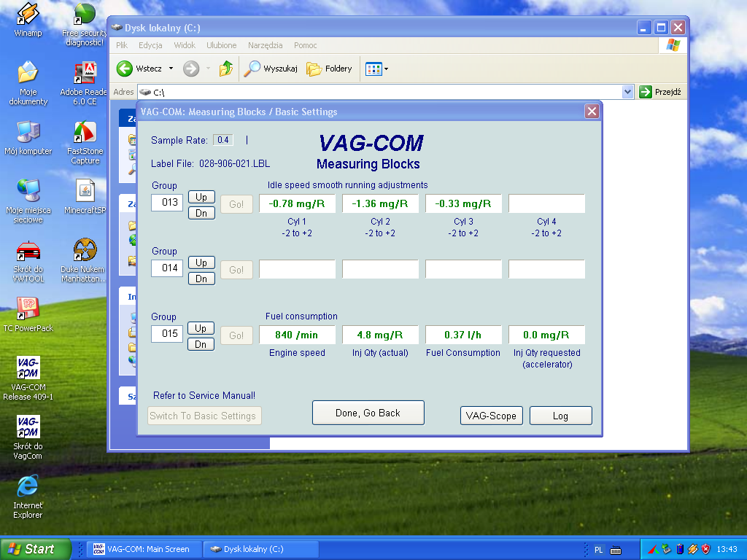747x560 pixels.
Task: Click the Sample Rate 0.4 field
Action: click(x=223, y=140)
